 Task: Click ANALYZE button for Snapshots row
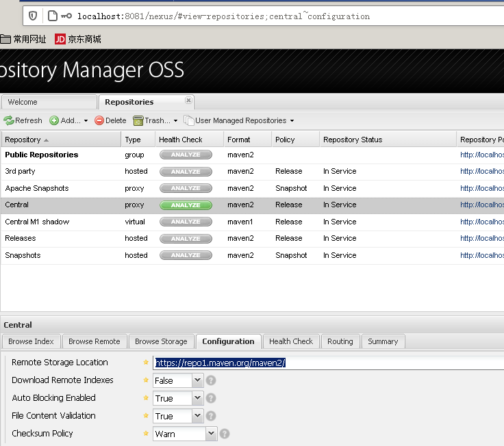pyautogui.click(x=186, y=255)
